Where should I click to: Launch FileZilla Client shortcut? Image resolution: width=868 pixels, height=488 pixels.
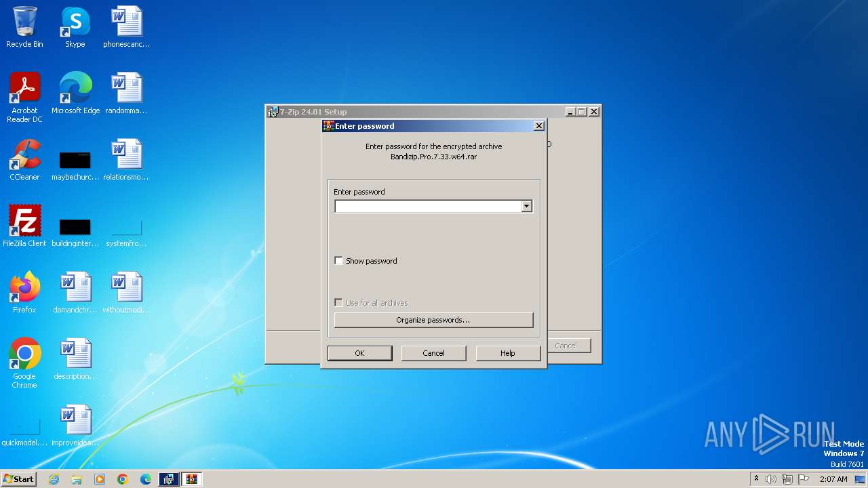24,226
